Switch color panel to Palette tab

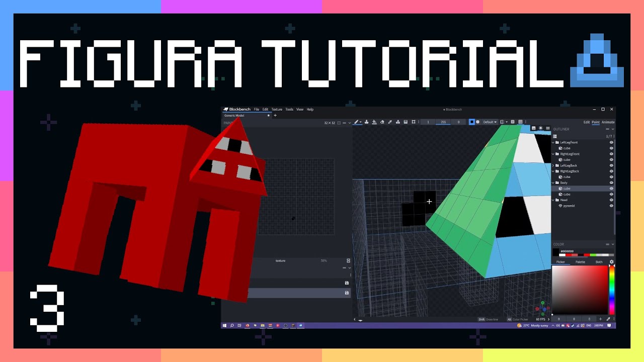tap(580, 262)
